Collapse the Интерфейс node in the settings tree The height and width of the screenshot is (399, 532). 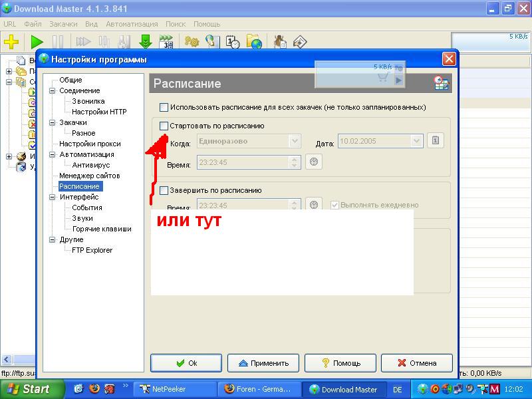pyautogui.click(x=53, y=197)
